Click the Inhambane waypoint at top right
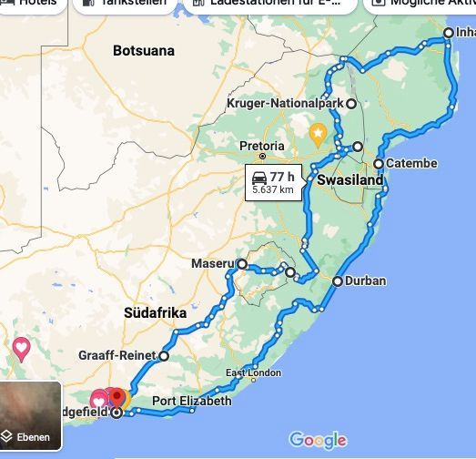The image size is (476, 459). pos(449,33)
